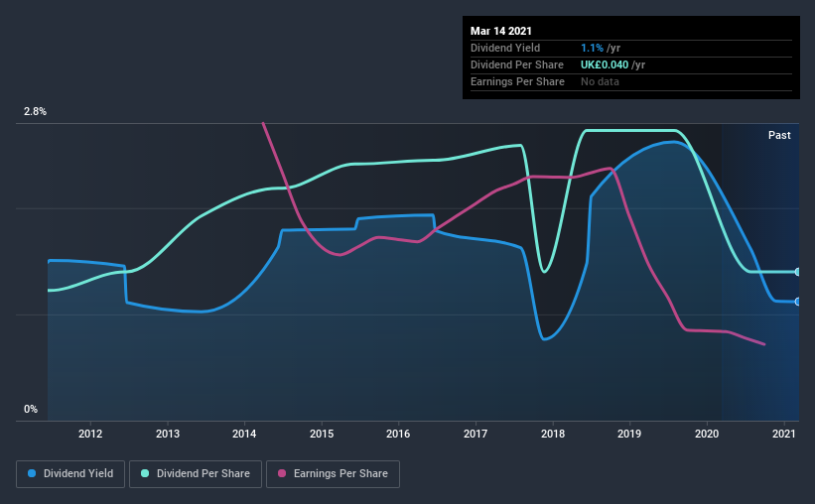Select the 2021 x-axis label
Screen dimensions: 815x504
tap(784, 434)
